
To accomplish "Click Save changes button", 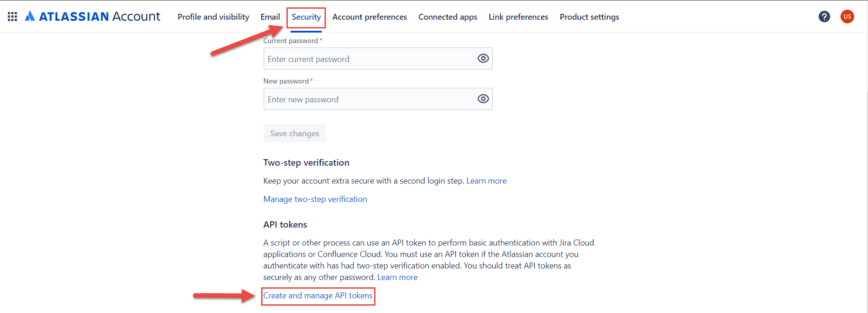I will coord(294,133).
